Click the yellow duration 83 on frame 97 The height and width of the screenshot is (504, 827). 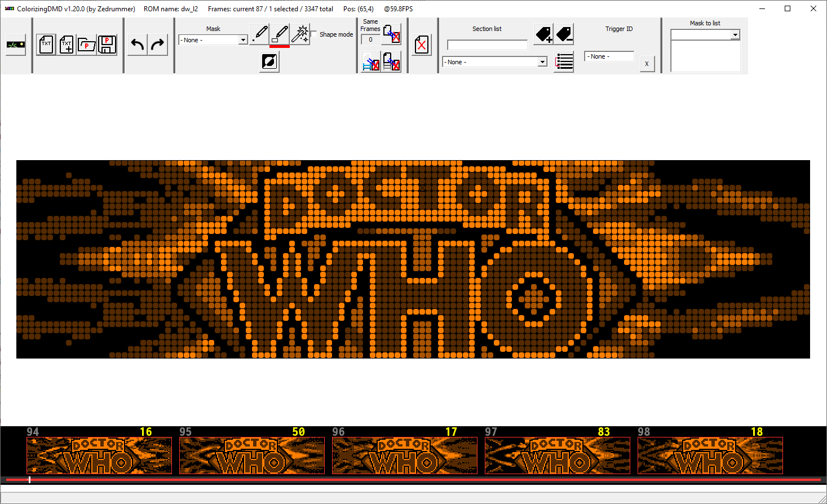[604, 432]
